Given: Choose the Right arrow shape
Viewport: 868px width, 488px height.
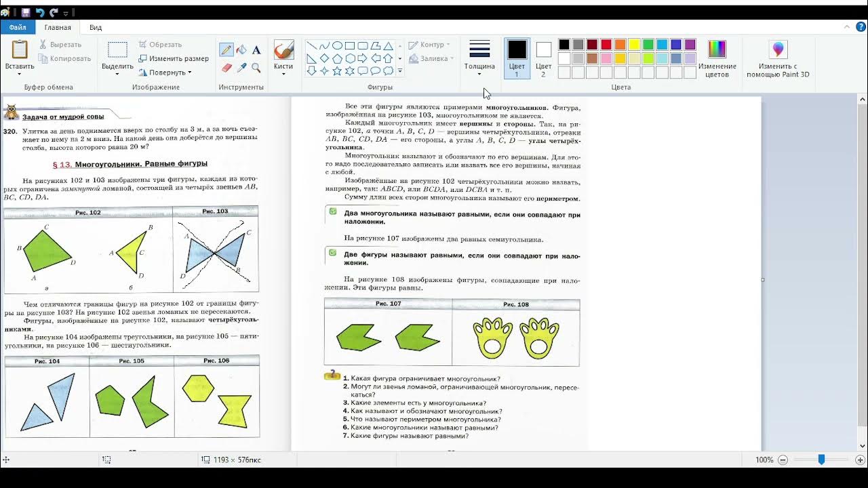Looking at the screenshot, I should (363, 58).
